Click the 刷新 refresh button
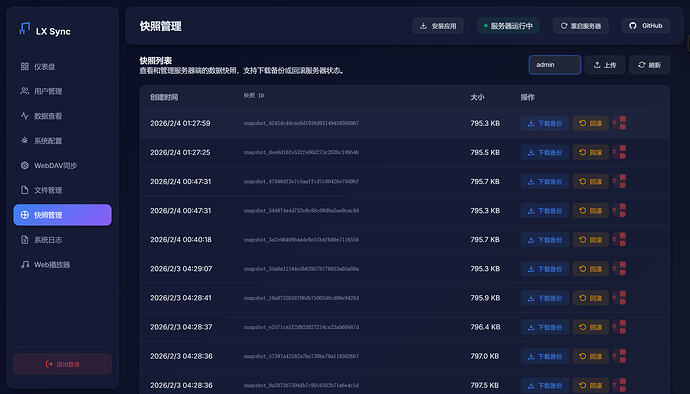Image resolution: width=690 pixels, height=394 pixels. [x=649, y=65]
